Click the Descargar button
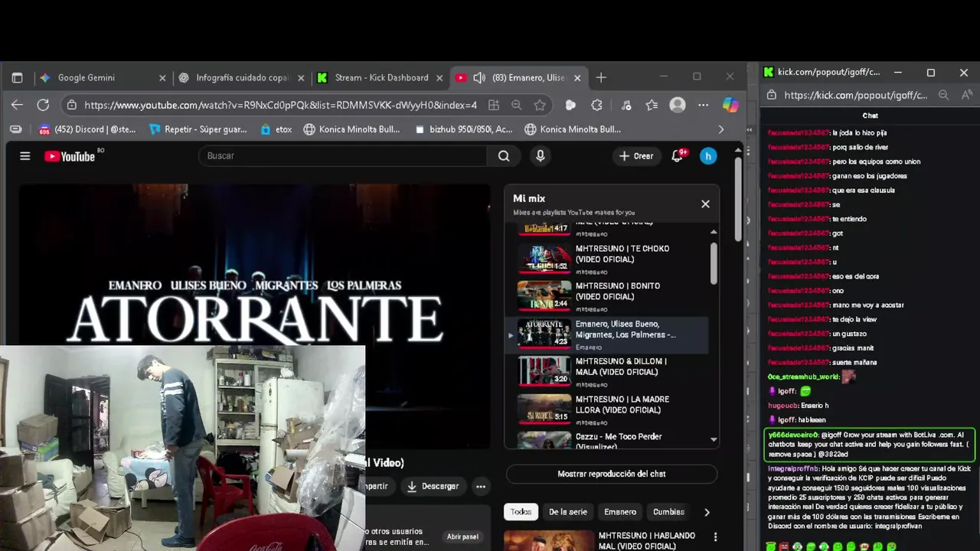 [433, 486]
